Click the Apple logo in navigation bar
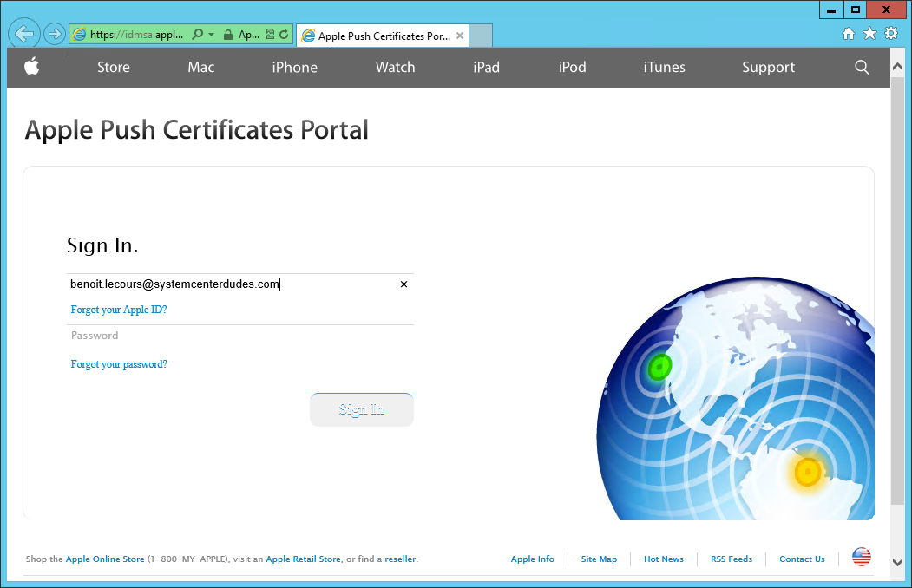 click(x=32, y=66)
